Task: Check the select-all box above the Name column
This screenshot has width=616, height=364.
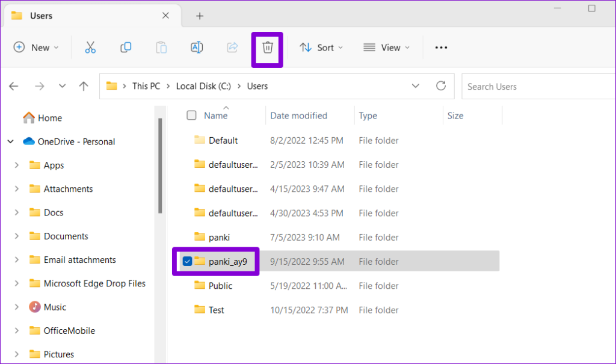Action: pos(191,115)
